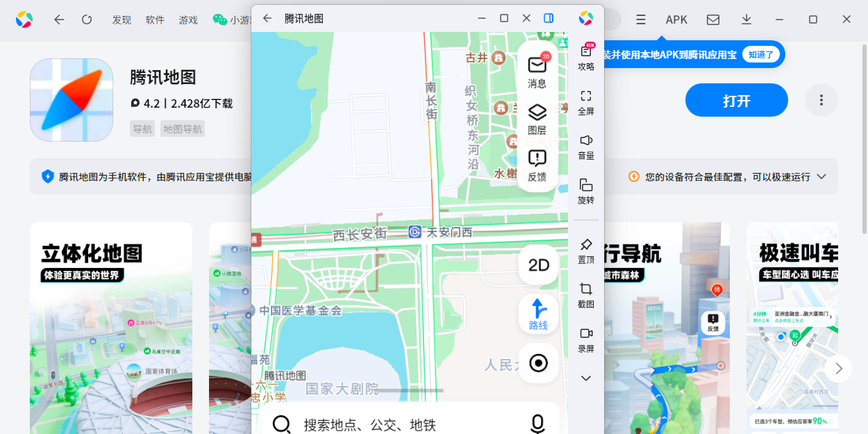Collapse the sidebar with the down chevron
Viewport: 868px width, 434px height.
585,379
